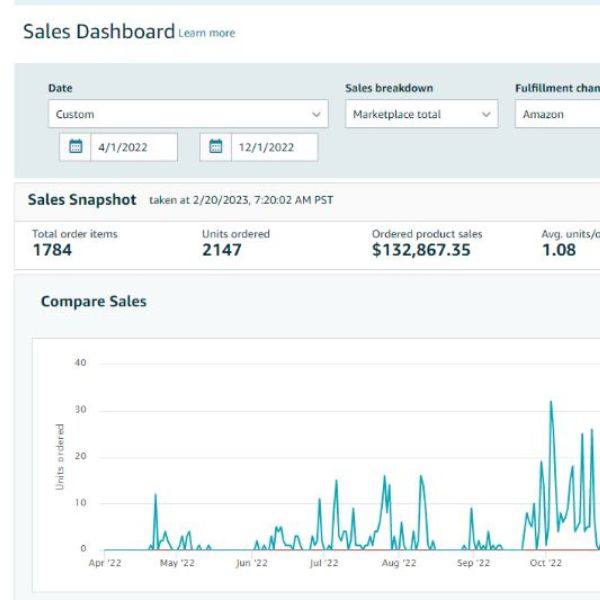This screenshot has width=600, height=600.
Task: Open the Sales breakdown 'Marketplace total' dropdown
Action: (x=421, y=114)
